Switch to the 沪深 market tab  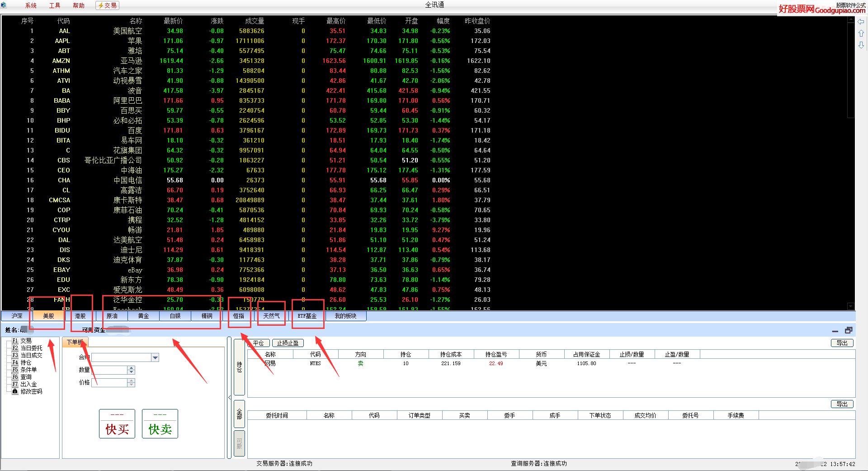17,316
